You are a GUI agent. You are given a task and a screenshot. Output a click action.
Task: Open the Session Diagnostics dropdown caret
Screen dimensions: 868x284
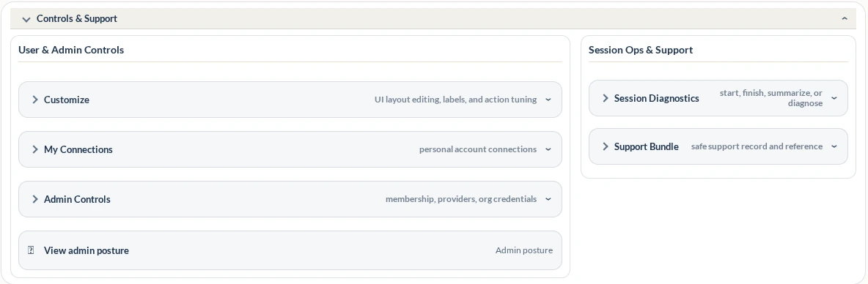[834, 98]
